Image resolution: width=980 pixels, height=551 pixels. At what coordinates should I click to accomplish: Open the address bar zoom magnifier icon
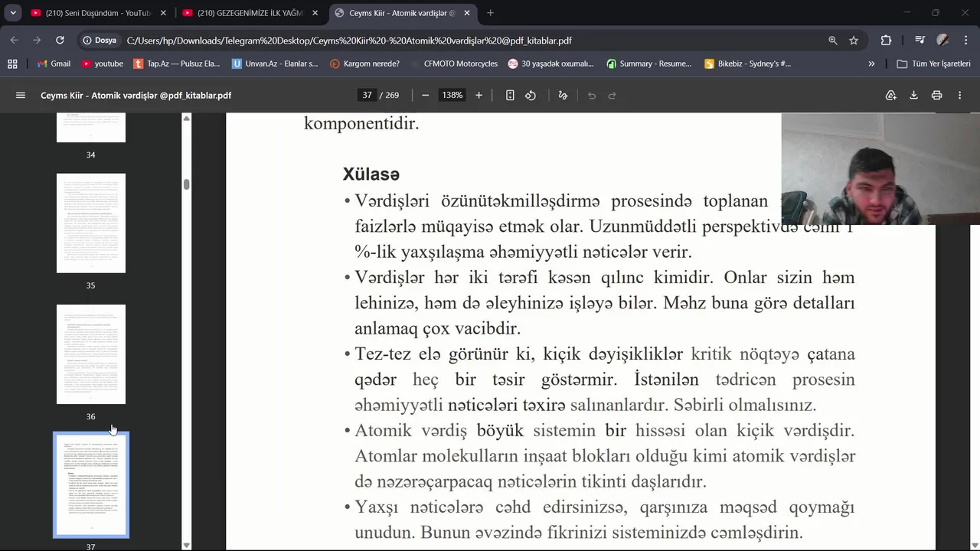(832, 41)
